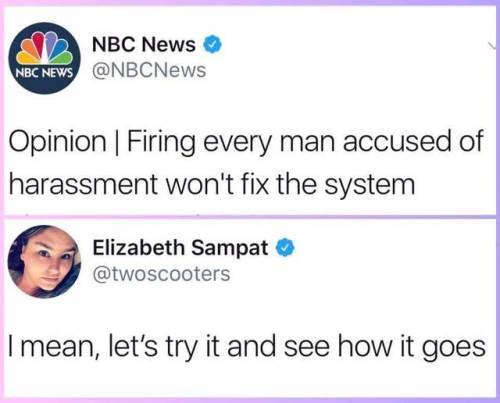
Task: Open the @NBCNews handle link
Action: [149, 70]
